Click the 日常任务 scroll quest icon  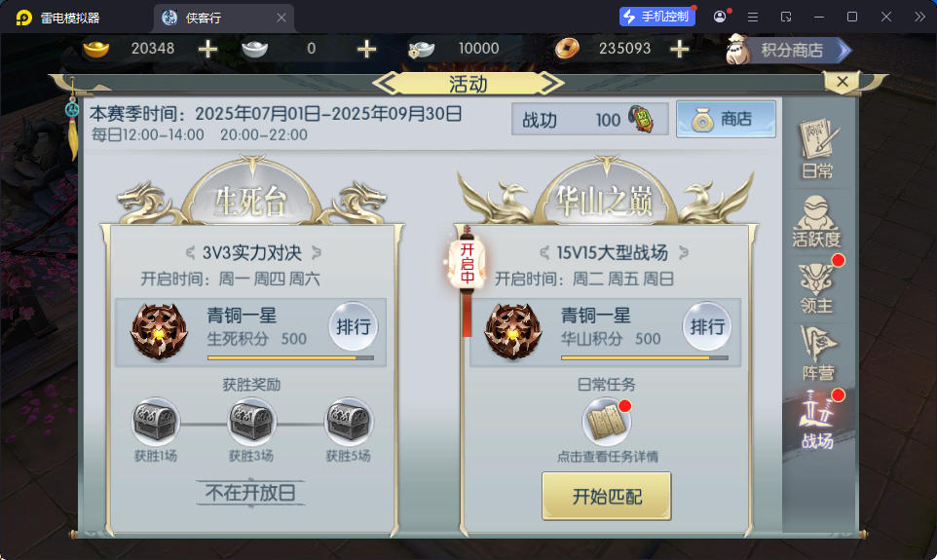coord(606,422)
